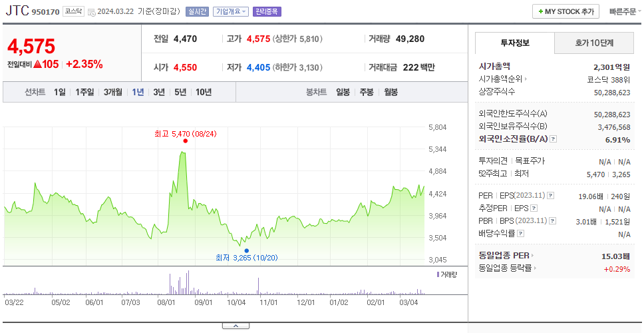Open the 빠른주문 dropdown
Screen dimensions: 644x333
[x=625, y=11]
